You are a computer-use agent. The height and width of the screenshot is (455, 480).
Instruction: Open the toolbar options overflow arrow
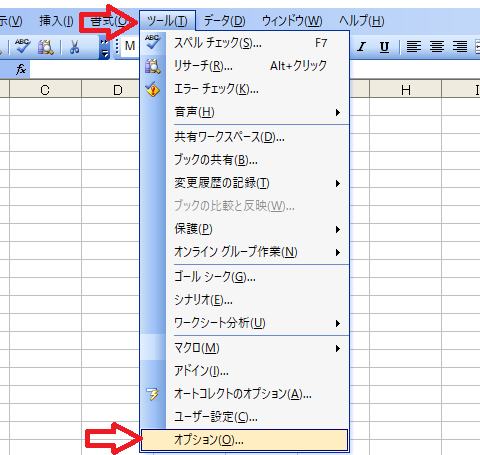pos(105,47)
